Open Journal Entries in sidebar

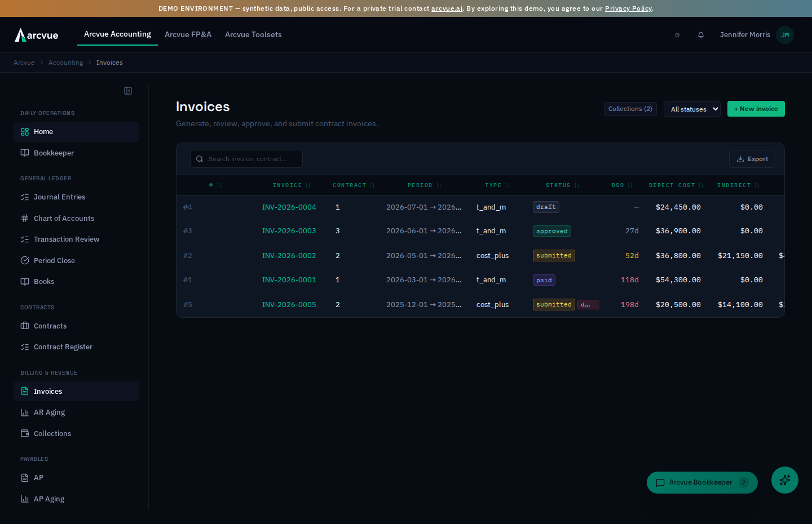[x=76, y=197]
